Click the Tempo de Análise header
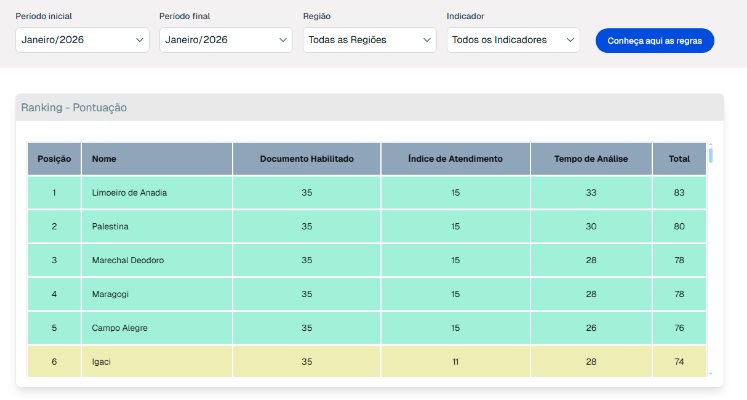 591,159
